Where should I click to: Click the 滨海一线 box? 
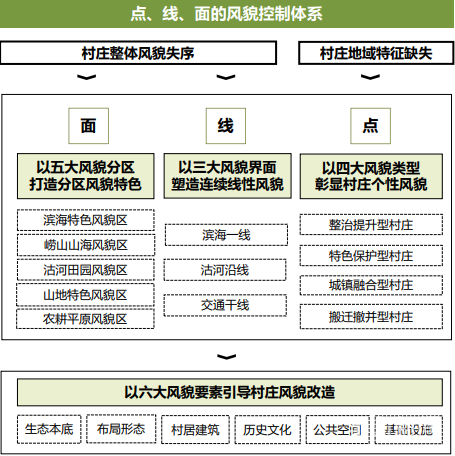pyautogui.click(x=226, y=235)
